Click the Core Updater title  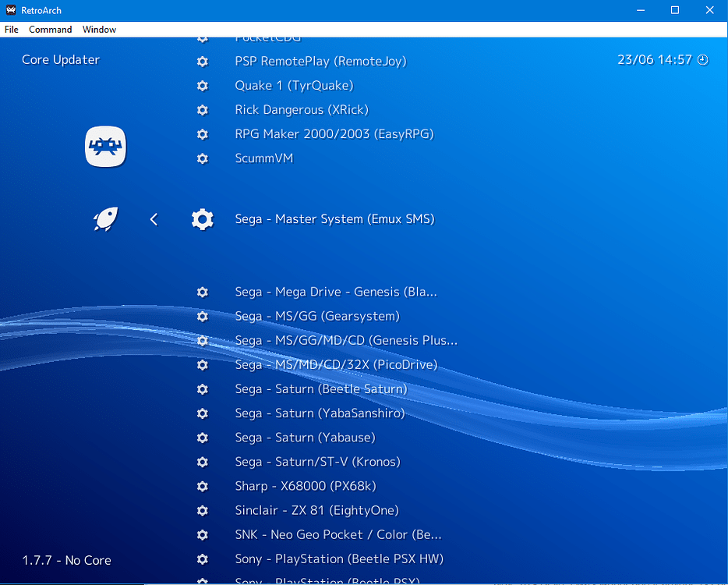(61, 59)
